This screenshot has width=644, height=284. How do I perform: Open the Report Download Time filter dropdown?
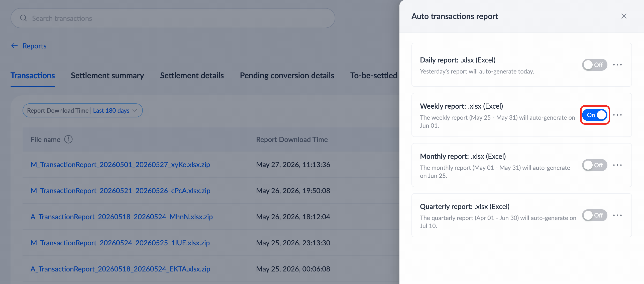pos(83,110)
